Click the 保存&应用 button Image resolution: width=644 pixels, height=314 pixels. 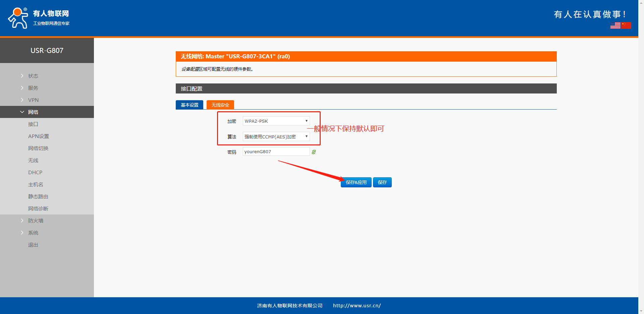pyautogui.click(x=356, y=182)
